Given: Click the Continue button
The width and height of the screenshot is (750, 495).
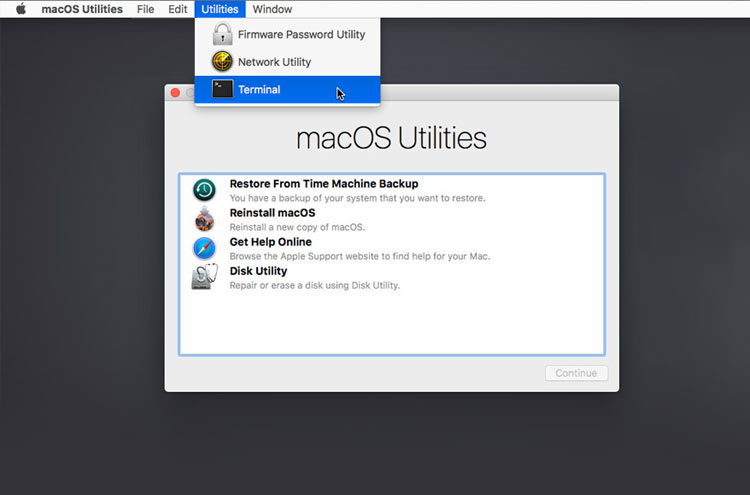Looking at the screenshot, I should coord(576,373).
